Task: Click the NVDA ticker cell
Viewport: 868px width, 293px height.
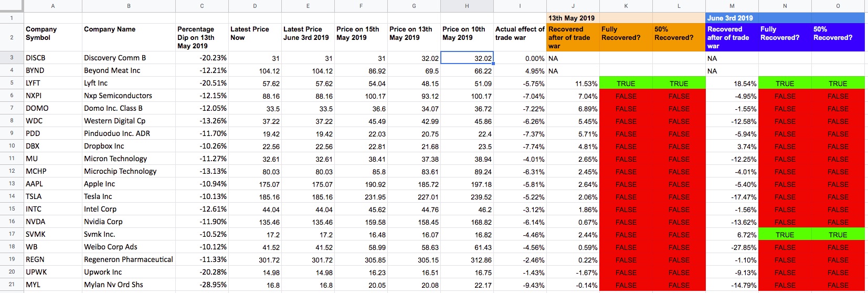Action: (x=52, y=222)
